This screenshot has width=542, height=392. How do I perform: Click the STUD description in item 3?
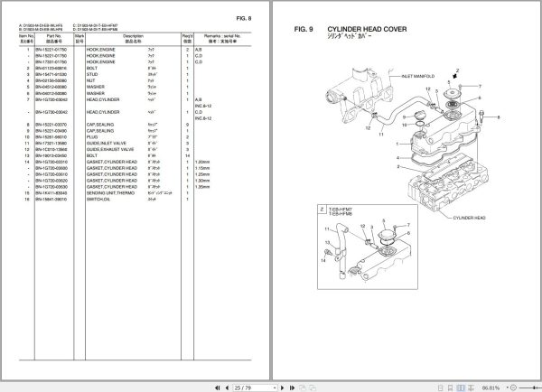92,74
